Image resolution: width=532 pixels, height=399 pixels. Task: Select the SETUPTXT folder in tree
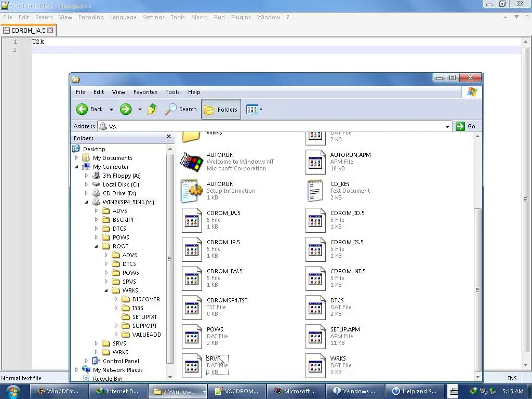(144, 316)
